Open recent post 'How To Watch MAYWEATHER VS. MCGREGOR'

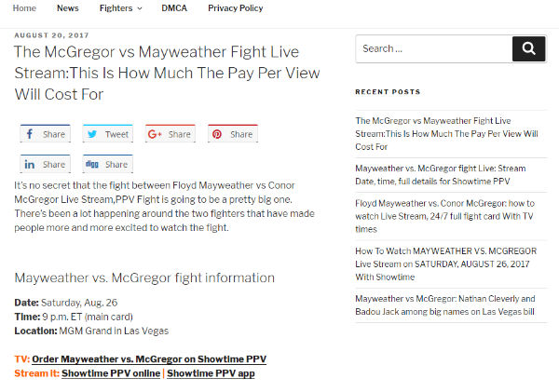click(x=445, y=264)
